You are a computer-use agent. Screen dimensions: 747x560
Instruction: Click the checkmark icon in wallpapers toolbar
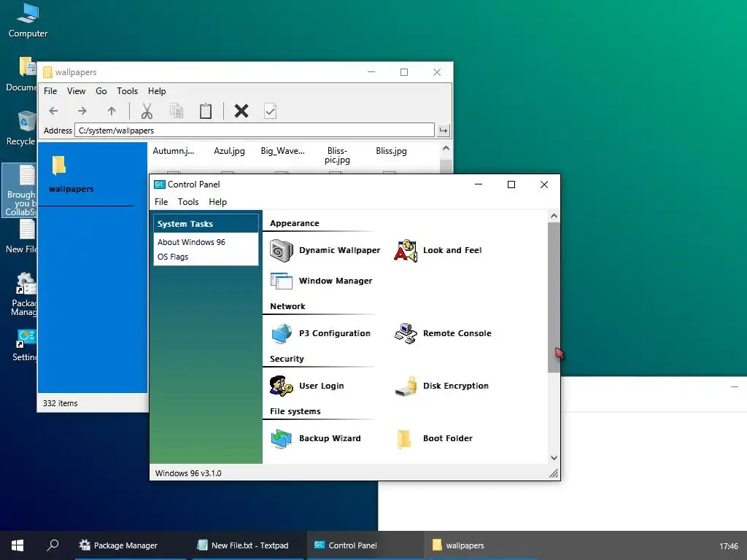click(x=270, y=111)
